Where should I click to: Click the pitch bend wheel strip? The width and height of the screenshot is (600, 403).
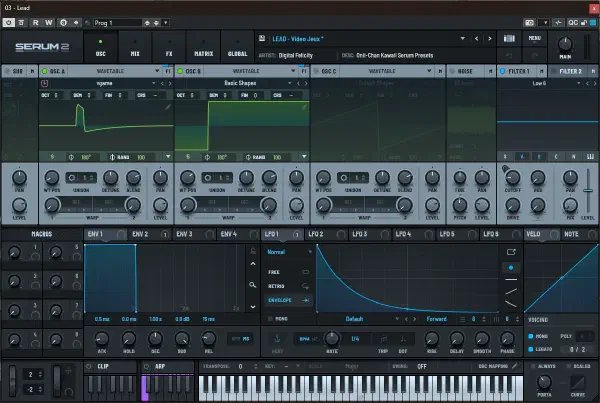[13, 380]
